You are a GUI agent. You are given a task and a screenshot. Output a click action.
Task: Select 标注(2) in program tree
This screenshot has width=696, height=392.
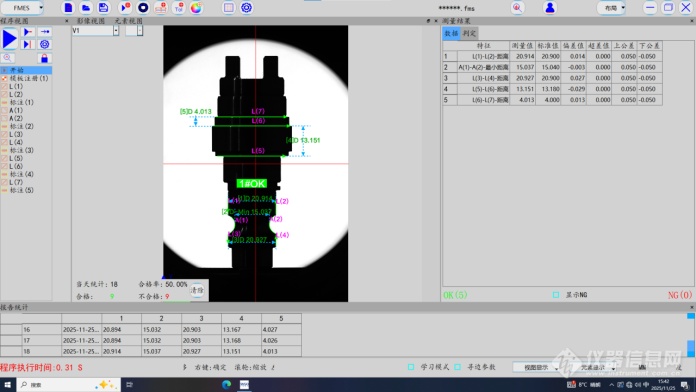pos(21,126)
